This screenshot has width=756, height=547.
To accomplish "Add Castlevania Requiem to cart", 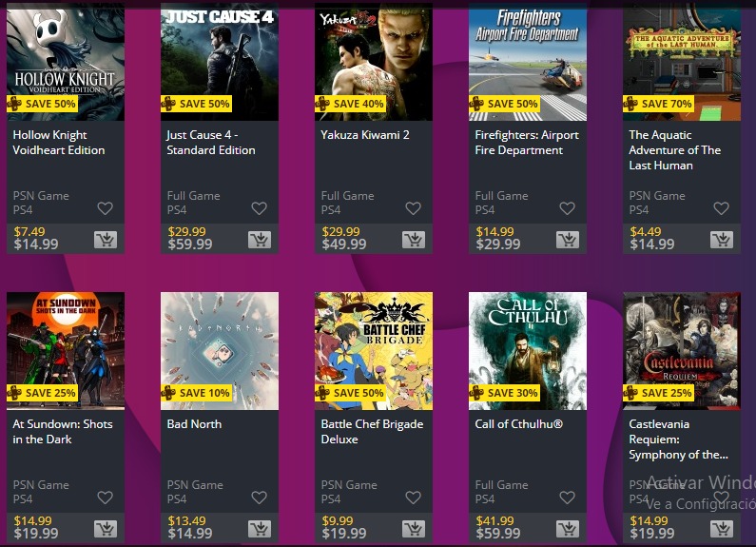I will (x=722, y=529).
